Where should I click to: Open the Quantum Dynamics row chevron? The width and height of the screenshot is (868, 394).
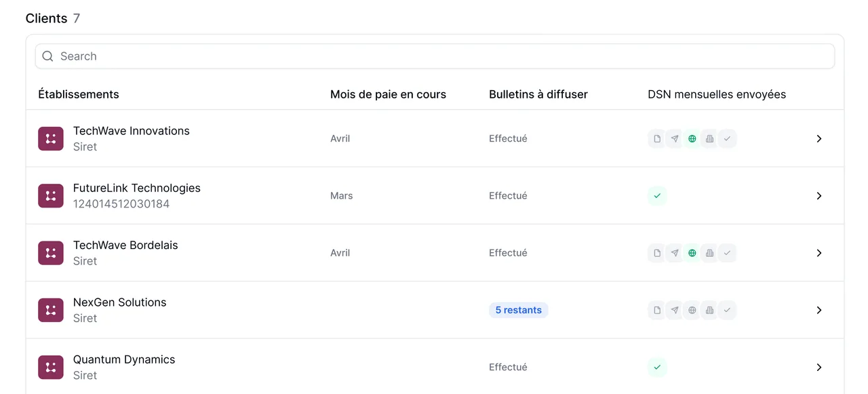coord(818,367)
